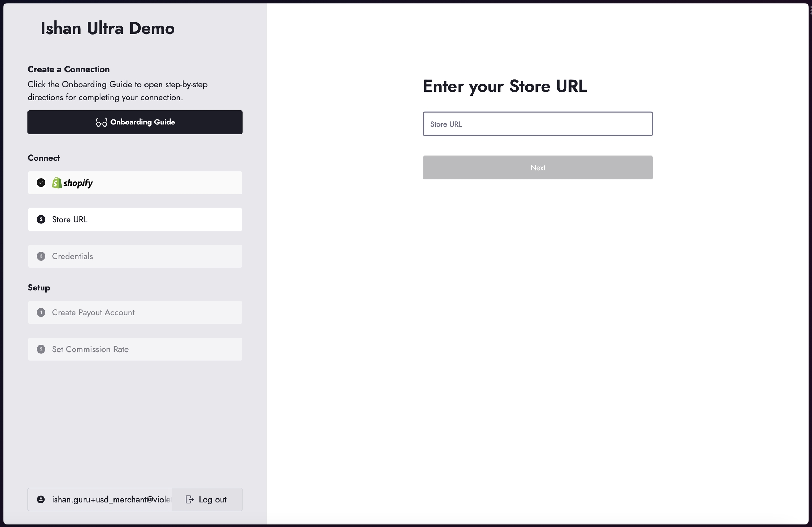Click the ishan.guru merchant email label
The height and width of the screenshot is (527, 812).
[x=111, y=500]
